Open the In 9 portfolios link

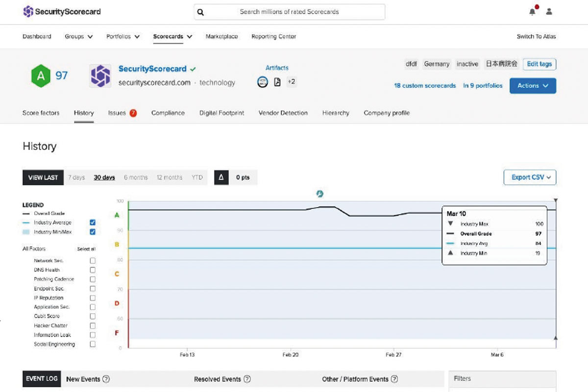click(x=483, y=86)
